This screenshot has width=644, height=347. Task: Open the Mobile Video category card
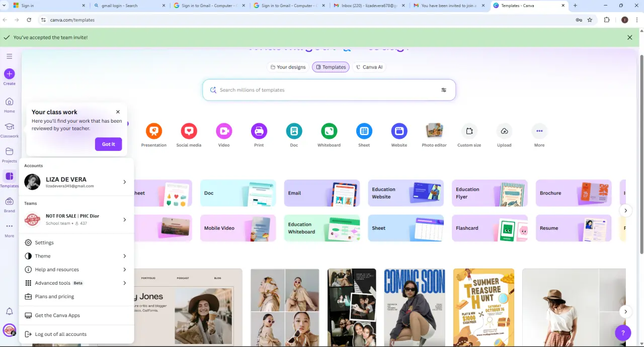click(238, 228)
